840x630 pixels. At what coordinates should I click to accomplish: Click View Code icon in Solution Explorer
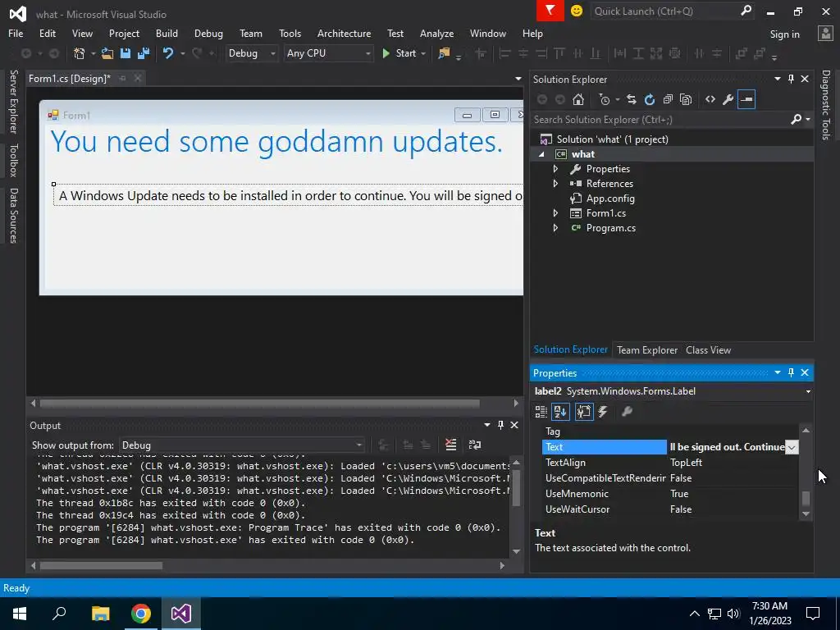click(x=710, y=99)
